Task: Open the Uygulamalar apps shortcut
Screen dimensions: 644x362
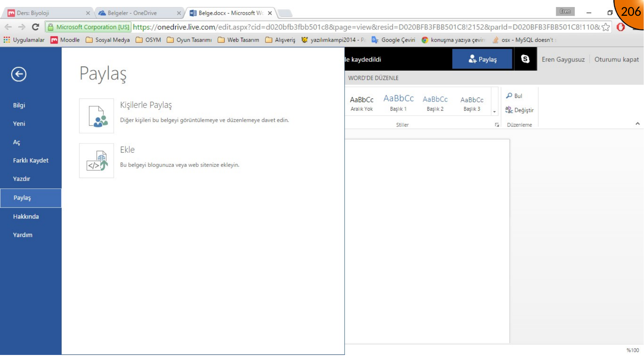Action: [x=24, y=40]
